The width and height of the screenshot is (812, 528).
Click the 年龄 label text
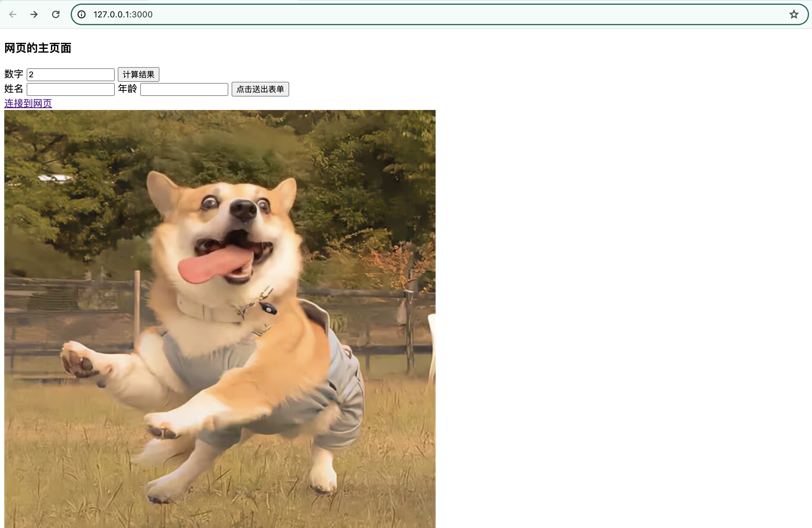click(x=127, y=89)
